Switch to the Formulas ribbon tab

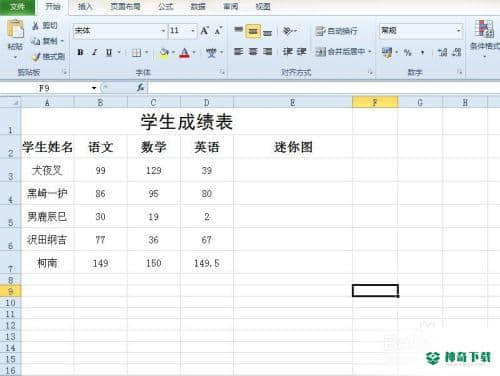pyautogui.click(x=165, y=6)
